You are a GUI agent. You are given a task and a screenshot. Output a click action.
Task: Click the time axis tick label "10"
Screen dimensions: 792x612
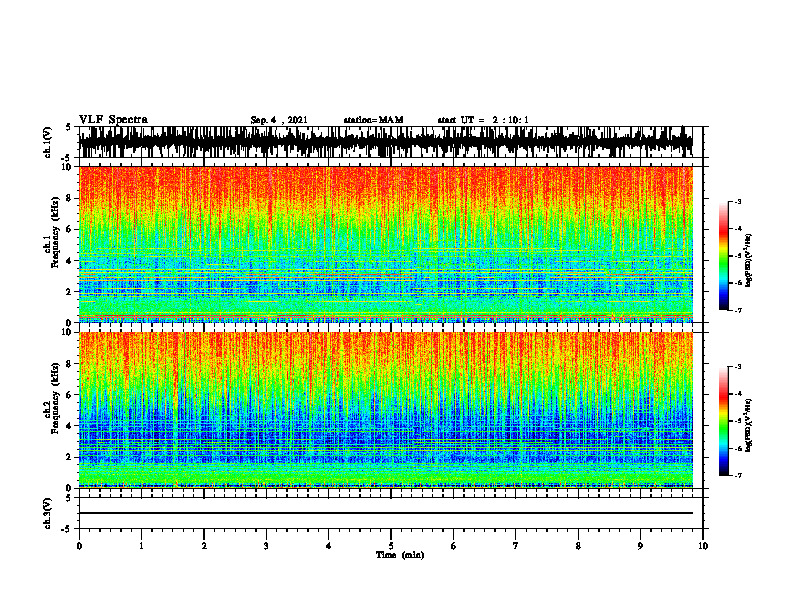click(703, 546)
